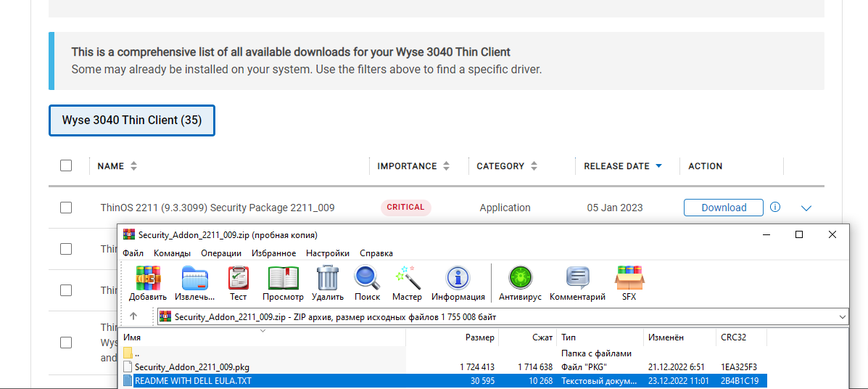Check the ThinOS 2211 Security Package row checkbox
This screenshot has height=389, width=868.
coord(66,208)
